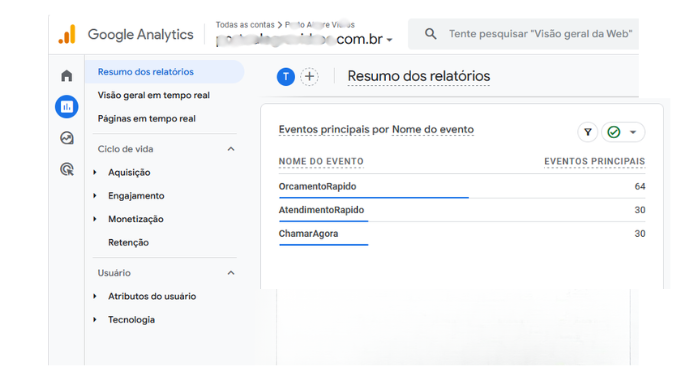
Task: Click the OrcamentoRapido event row
Action: click(462, 187)
